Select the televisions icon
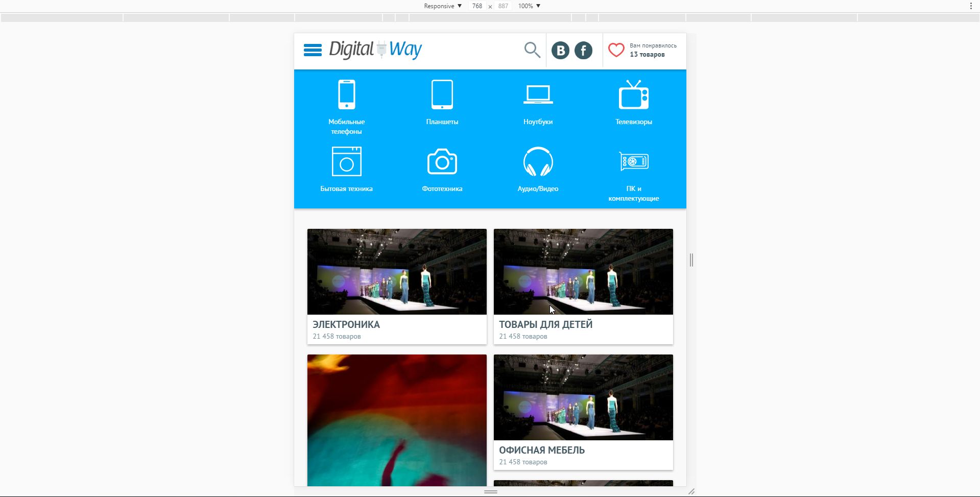The height and width of the screenshot is (497, 980). [634, 94]
